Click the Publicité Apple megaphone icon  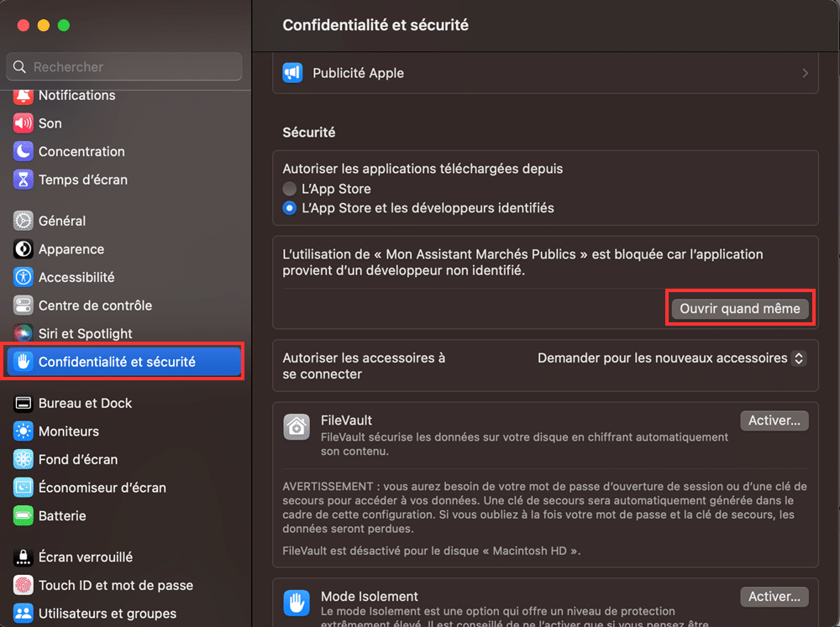pos(292,73)
